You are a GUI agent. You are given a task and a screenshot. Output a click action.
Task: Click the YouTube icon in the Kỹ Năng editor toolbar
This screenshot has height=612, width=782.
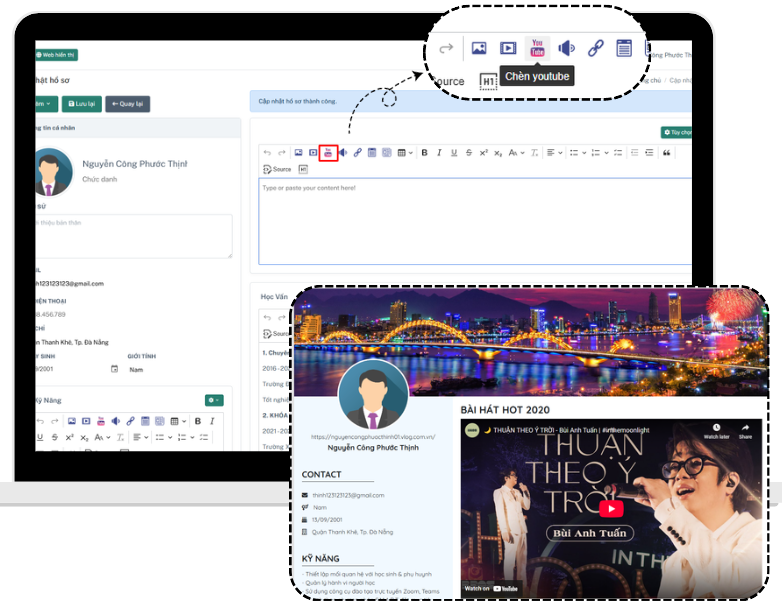(101, 421)
